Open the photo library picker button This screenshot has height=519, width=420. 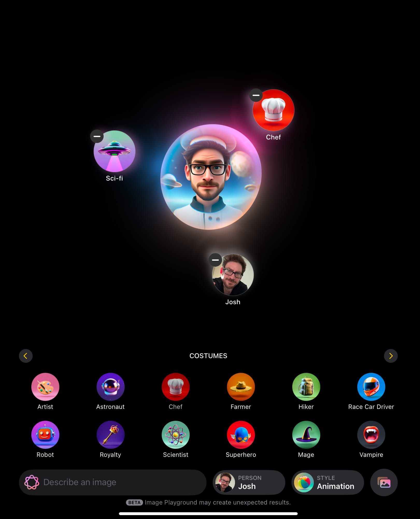coord(384,482)
